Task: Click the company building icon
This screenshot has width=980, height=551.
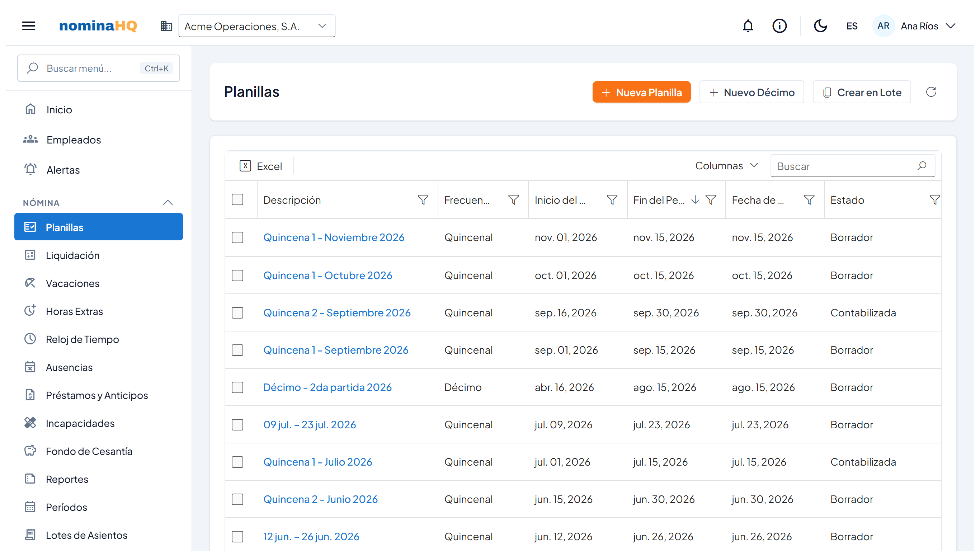Action: (166, 26)
